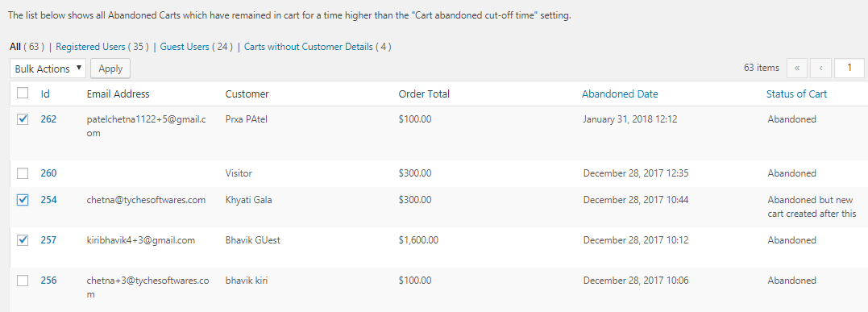The image size is (868, 312).
Task: Check the checkbox for cart 256
Action: click(23, 281)
